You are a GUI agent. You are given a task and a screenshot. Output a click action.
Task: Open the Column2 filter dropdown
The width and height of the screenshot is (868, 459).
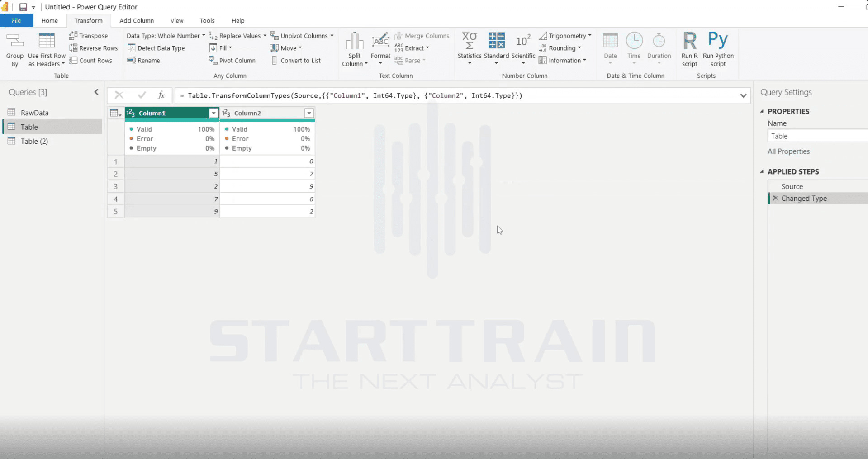click(x=309, y=113)
